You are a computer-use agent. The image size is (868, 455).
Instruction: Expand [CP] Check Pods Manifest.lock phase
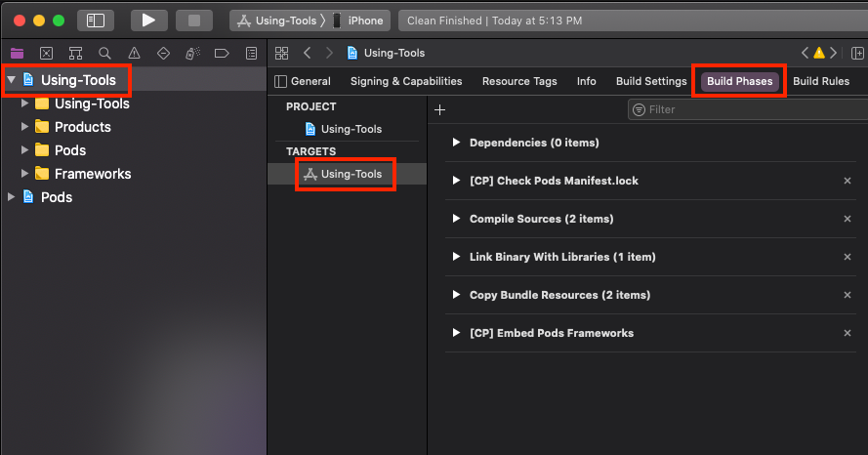[x=456, y=181]
